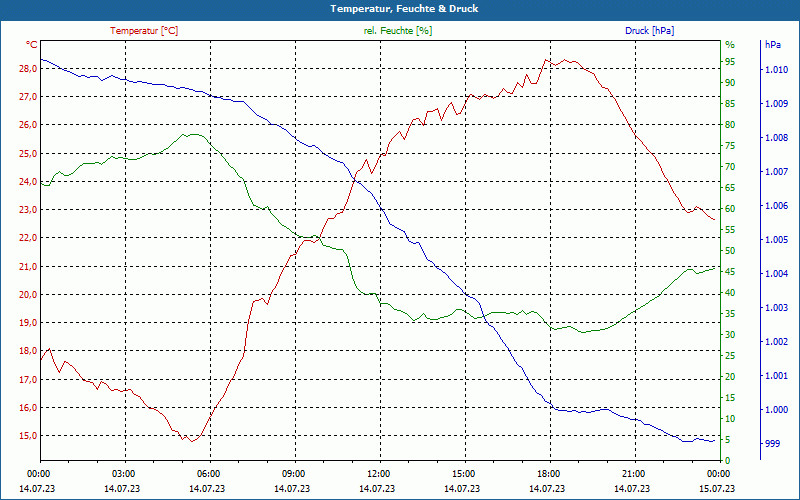Click the 16,0 temperature axis value
800x500 pixels.
click(28, 408)
